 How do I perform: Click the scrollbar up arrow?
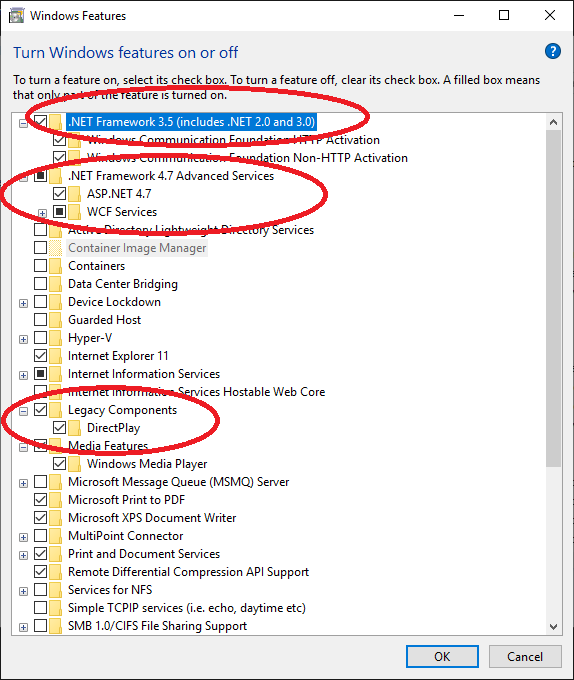[x=553, y=122]
